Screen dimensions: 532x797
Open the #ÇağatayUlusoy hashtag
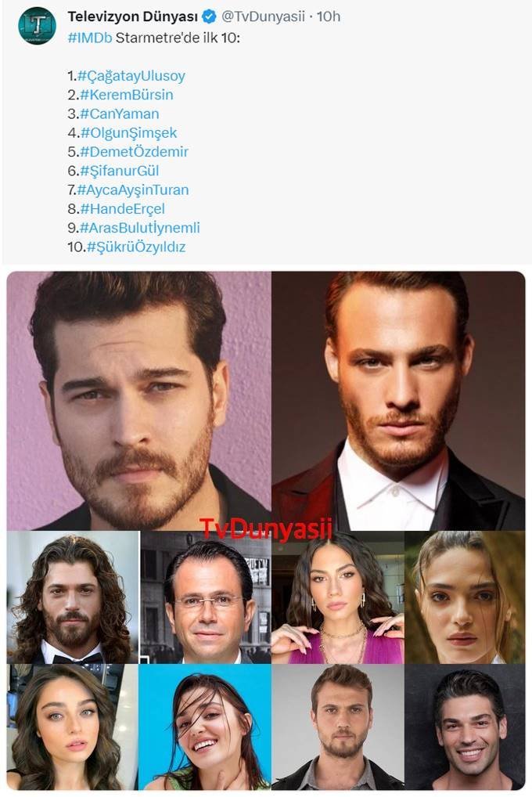pyautogui.click(x=131, y=76)
